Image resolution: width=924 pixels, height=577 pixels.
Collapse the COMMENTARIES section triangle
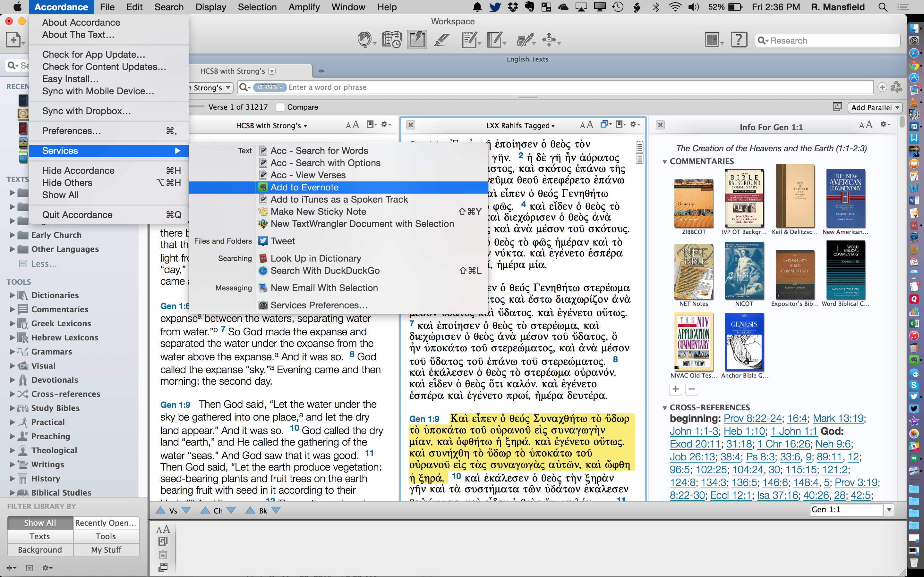pyautogui.click(x=664, y=162)
